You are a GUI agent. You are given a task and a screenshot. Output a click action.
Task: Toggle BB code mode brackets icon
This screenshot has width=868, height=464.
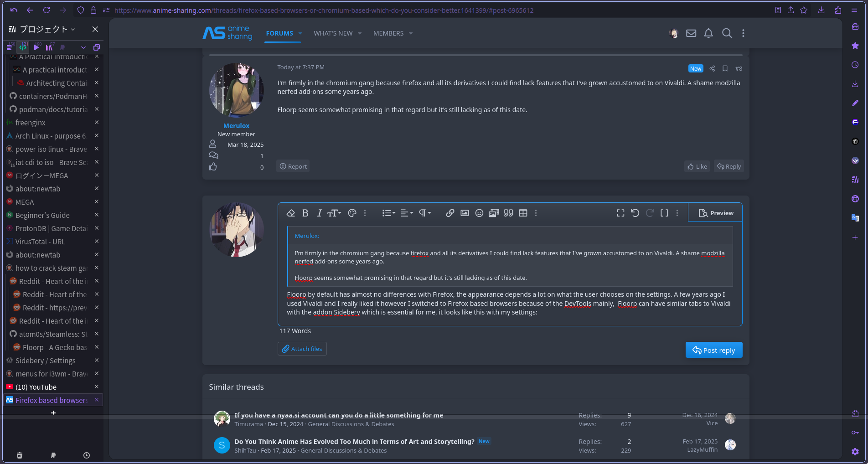coord(664,213)
